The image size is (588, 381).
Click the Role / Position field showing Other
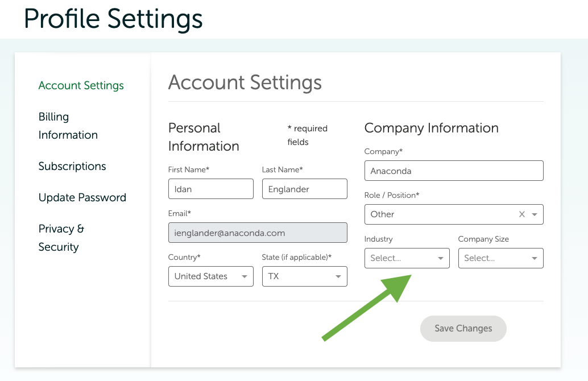click(438, 214)
